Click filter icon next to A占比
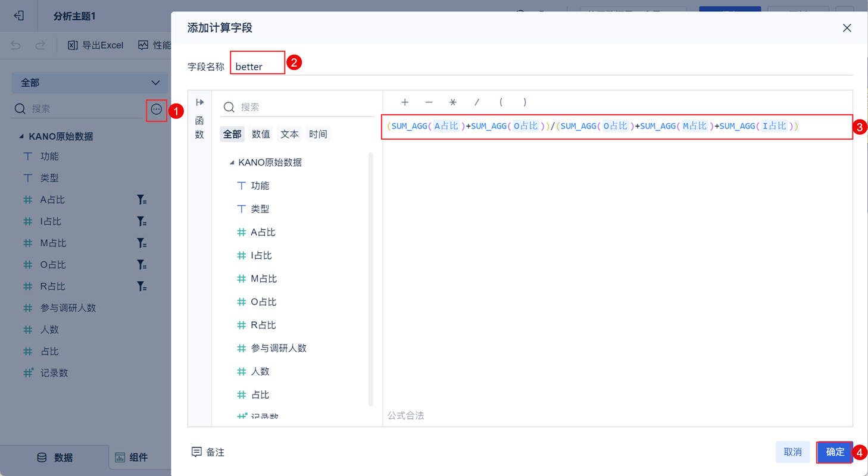 (x=142, y=200)
